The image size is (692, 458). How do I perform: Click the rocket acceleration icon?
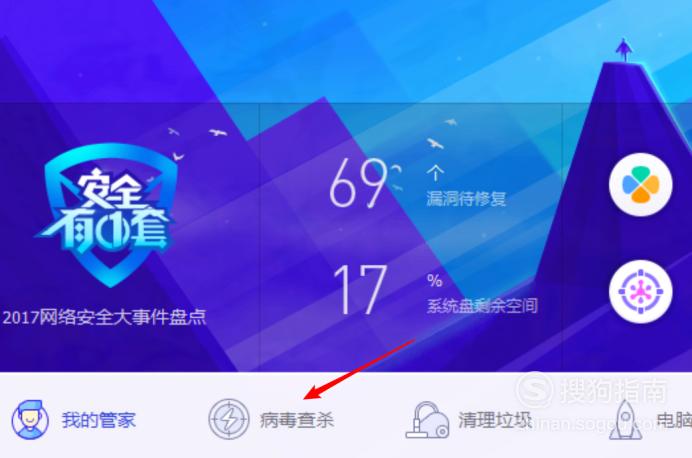point(626,420)
